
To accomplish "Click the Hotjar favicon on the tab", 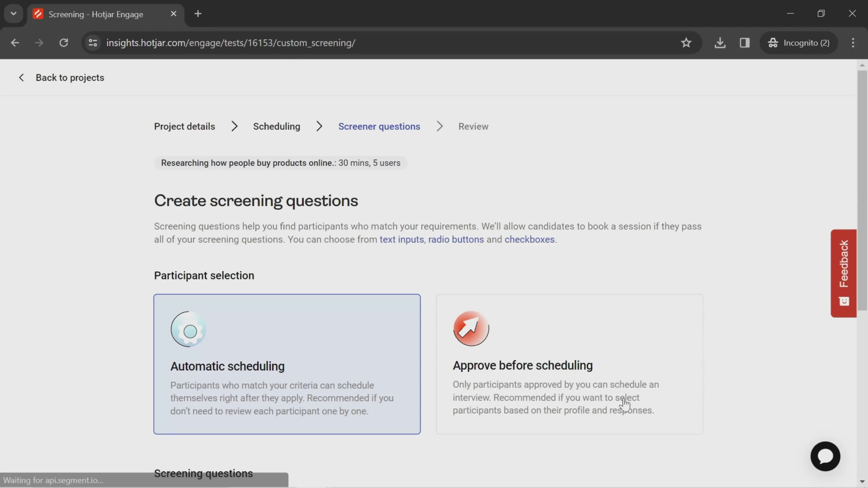I will point(38,14).
